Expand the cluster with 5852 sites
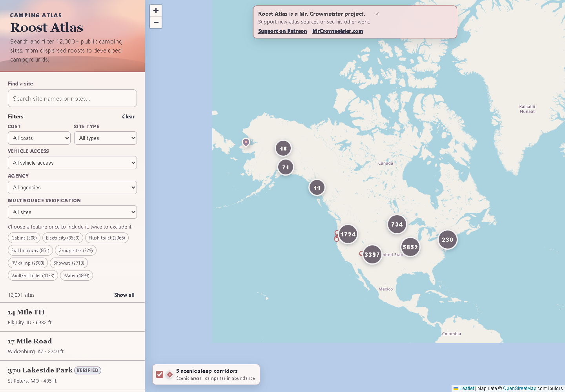 (410, 247)
